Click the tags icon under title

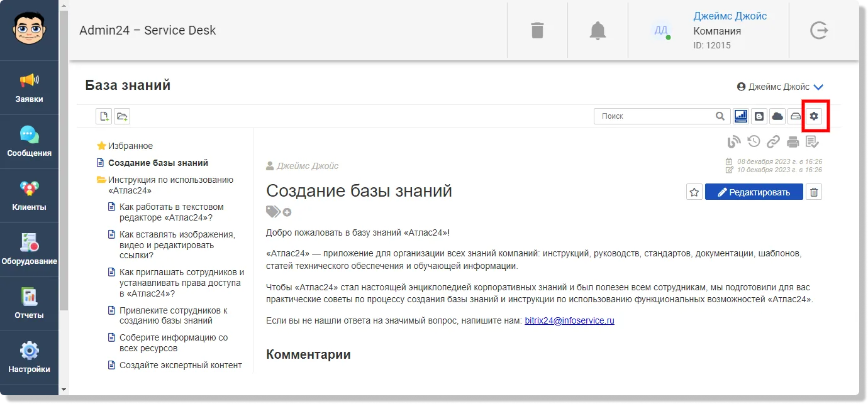click(x=273, y=212)
